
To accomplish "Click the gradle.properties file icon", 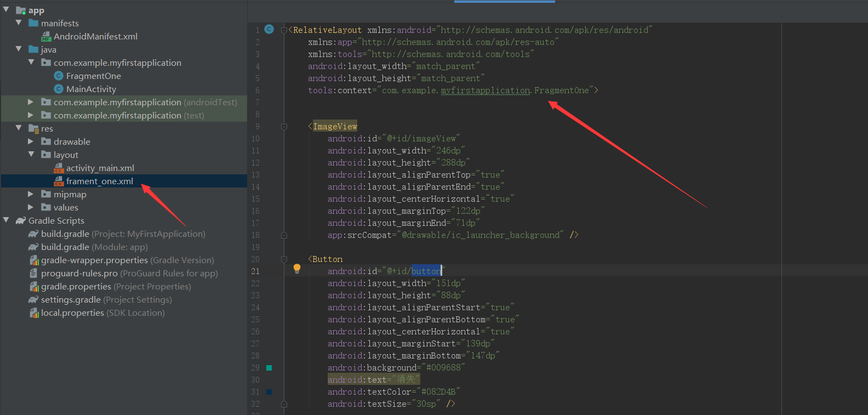I will pyautogui.click(x=34, y=287).
